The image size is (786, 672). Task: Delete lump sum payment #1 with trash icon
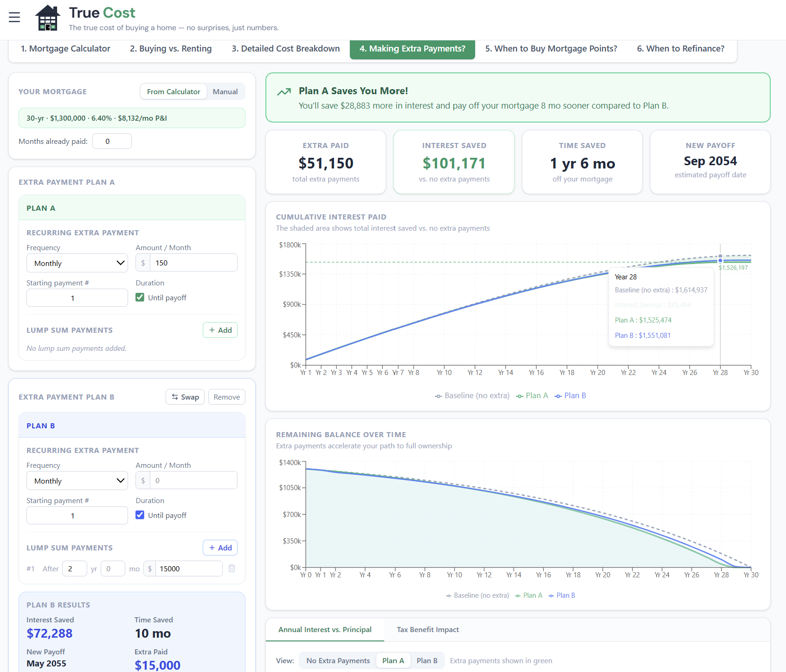(x=232, y=569)
